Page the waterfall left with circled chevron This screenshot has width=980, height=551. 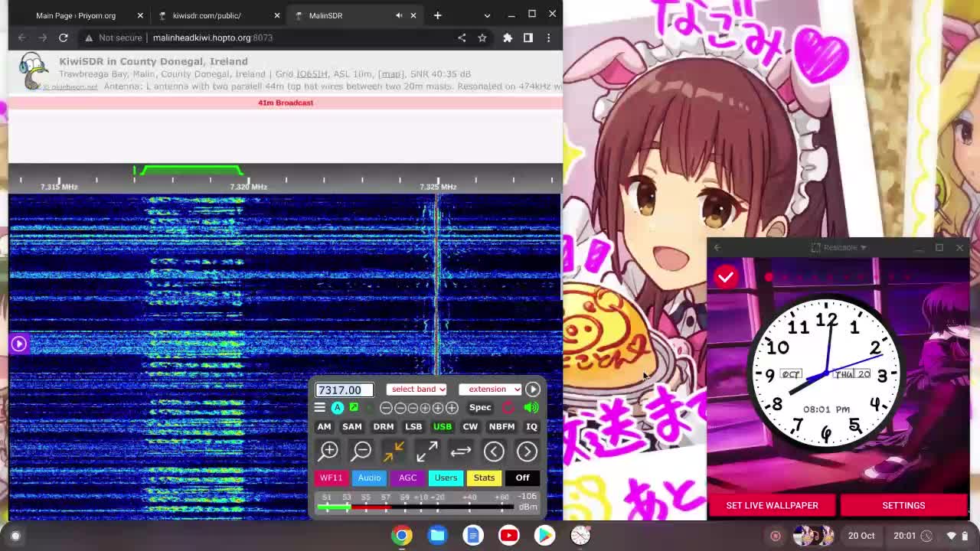point(494,452)
